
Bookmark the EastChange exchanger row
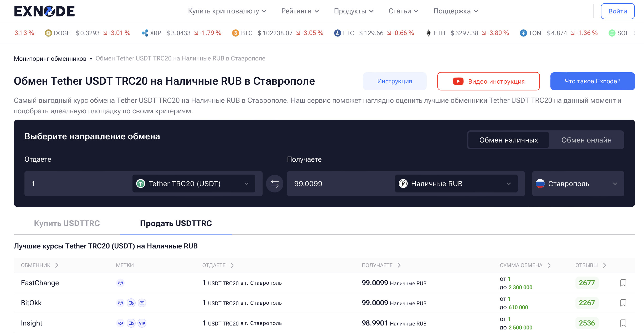[x=623, y=283]
